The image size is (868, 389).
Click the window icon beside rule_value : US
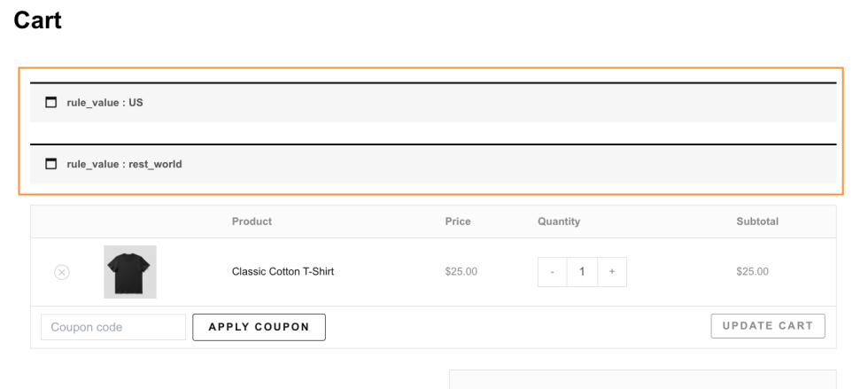coord(50,103)
